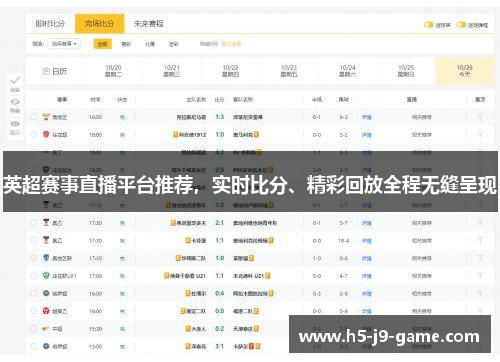Click the red round league icon of 0:0 match
Screen dimensions: 500x362
[x=46, y=311]
